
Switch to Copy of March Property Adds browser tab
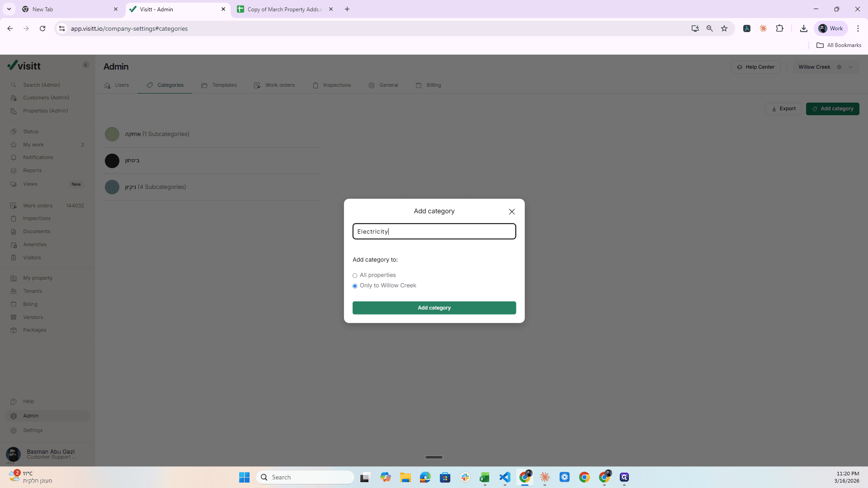285,9
